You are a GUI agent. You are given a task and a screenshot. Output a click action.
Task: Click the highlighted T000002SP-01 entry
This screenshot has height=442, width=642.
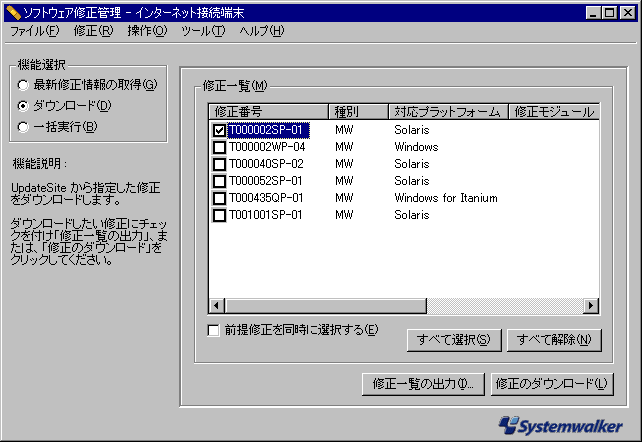click(x=269, y=131)
